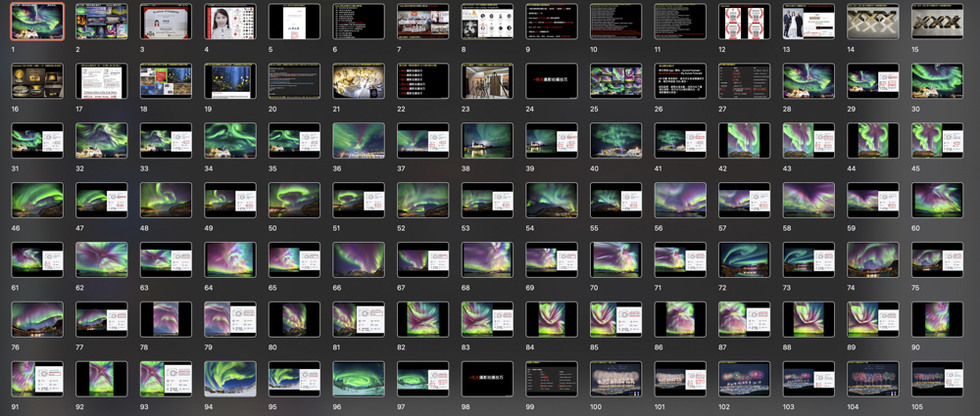The image size is (980, 416).
Task: Click slide 7 group photo thumbnail
Action: (x=423, y=22)
